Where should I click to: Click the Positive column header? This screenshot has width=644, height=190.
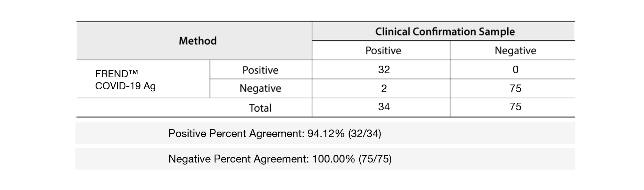[x=383, y=51]
